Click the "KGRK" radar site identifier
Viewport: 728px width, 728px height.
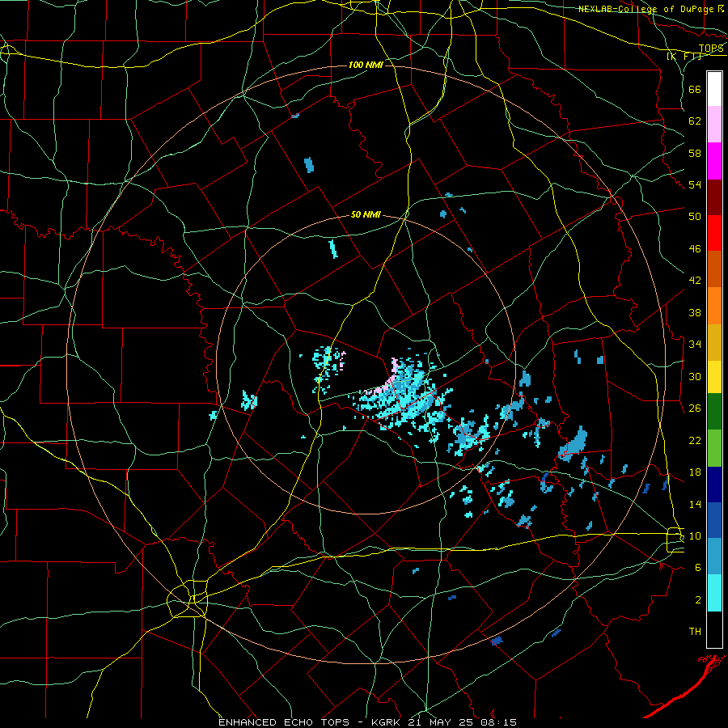pos(387,722)
